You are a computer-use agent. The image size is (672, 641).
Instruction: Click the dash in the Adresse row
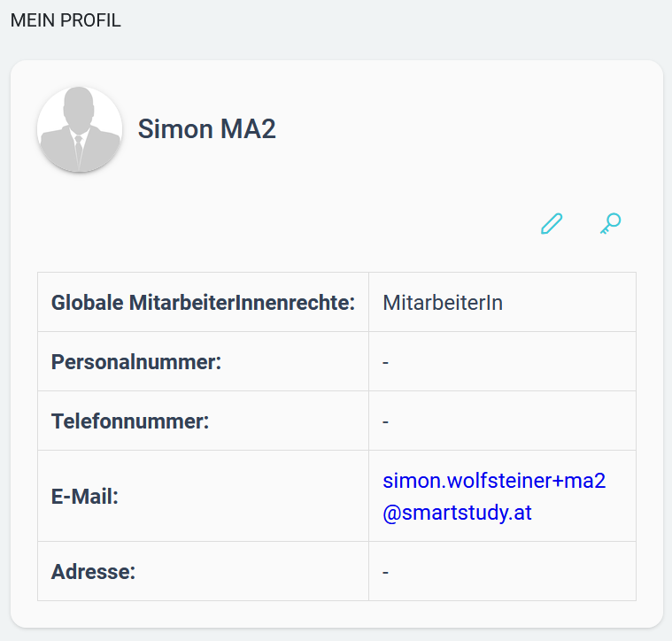click(x=385, y=572)
